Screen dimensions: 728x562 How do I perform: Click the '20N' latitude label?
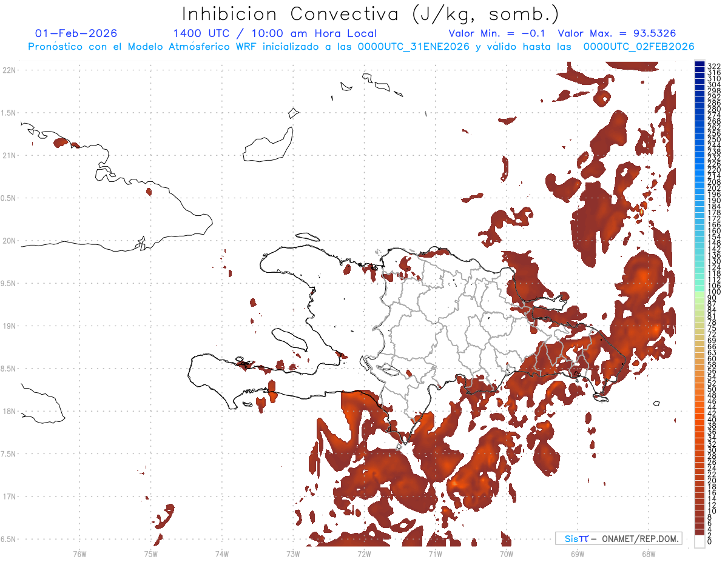click(8, 241)
